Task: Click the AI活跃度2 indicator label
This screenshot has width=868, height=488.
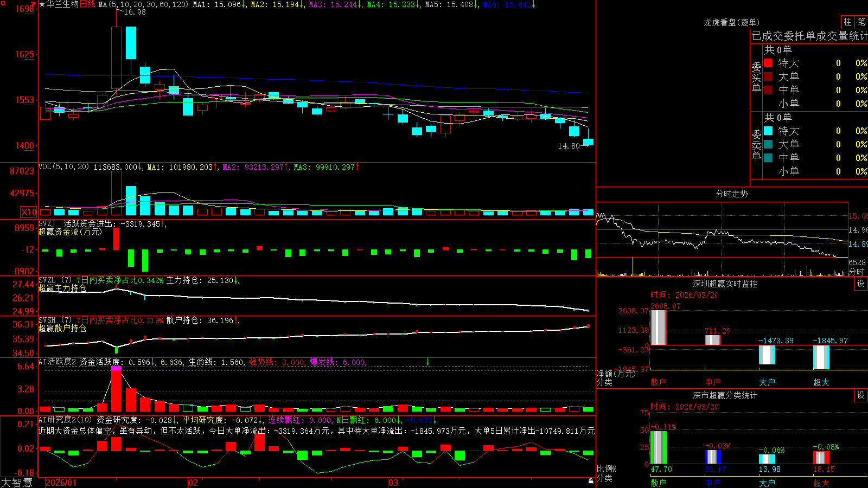Action: 57,362
